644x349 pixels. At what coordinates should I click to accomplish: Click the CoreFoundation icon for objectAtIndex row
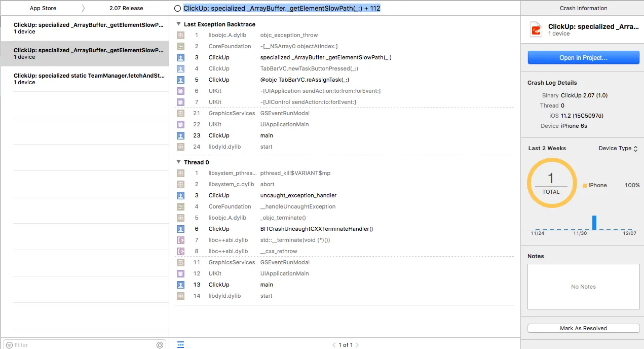(x=180, y=46)
